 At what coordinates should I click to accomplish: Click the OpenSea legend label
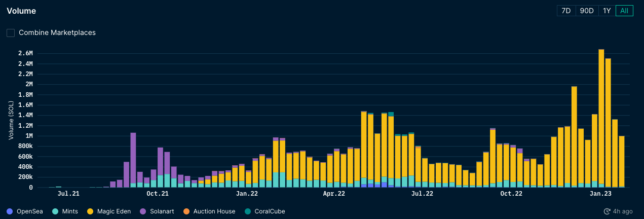[x=31, y=211]
